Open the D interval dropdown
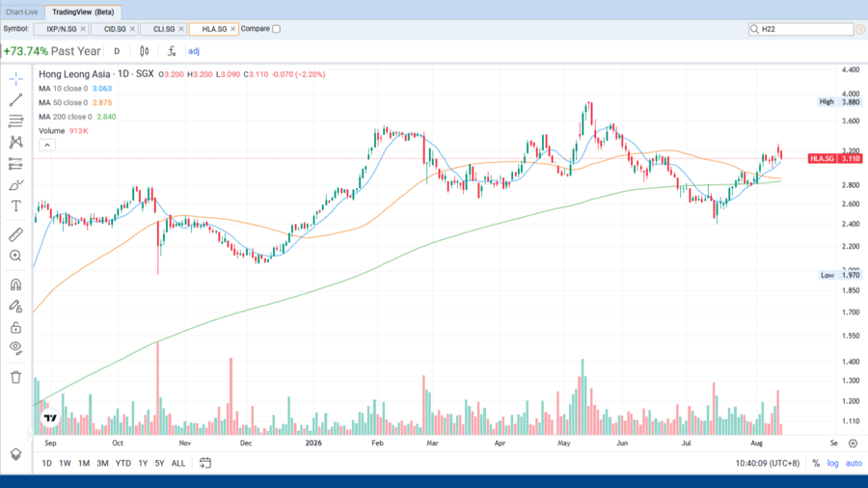 pos(117,51)
